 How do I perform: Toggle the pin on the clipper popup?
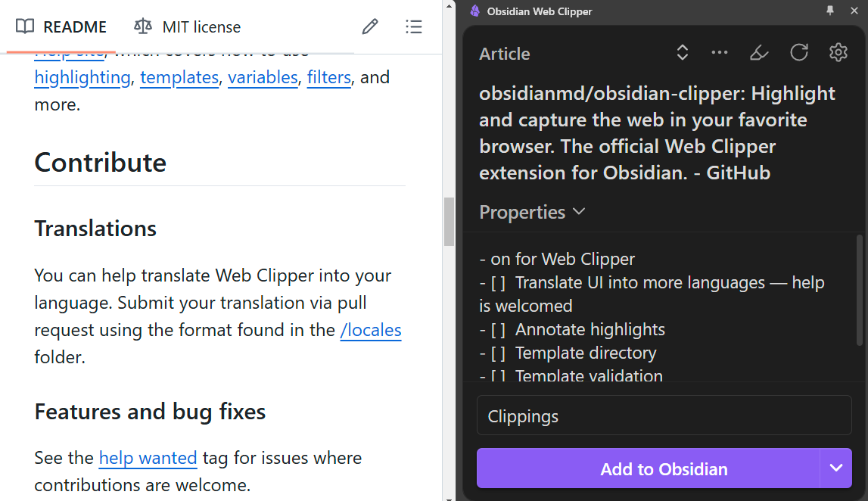(829, 11)
